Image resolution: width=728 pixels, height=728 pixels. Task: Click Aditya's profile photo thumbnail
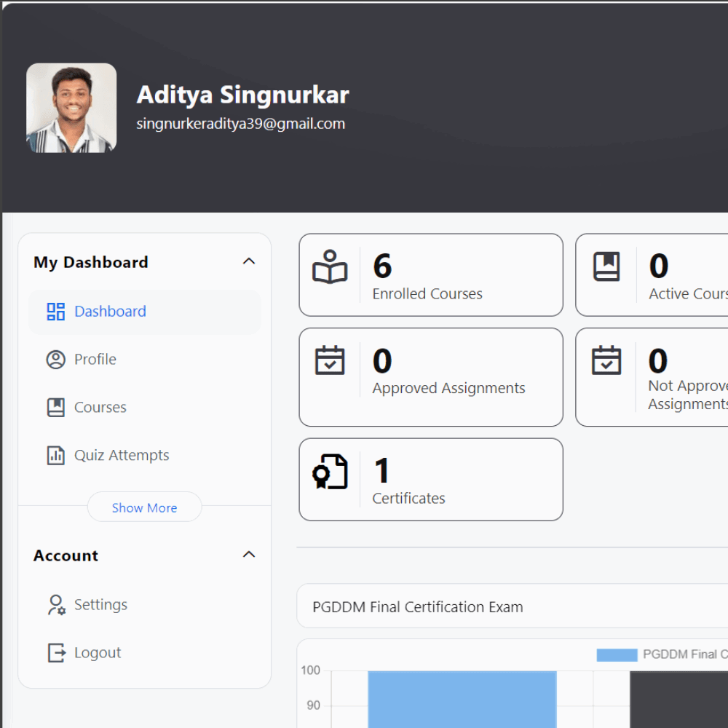(71, 108)
